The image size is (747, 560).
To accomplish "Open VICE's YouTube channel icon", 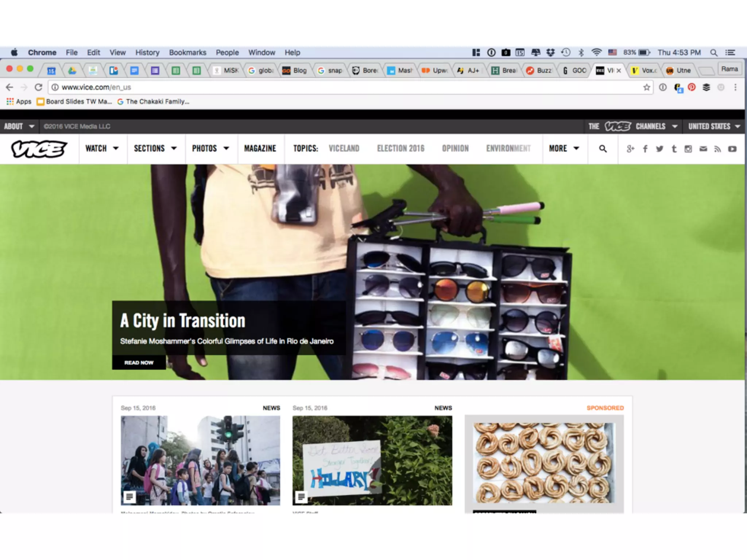I will (732, 149).
